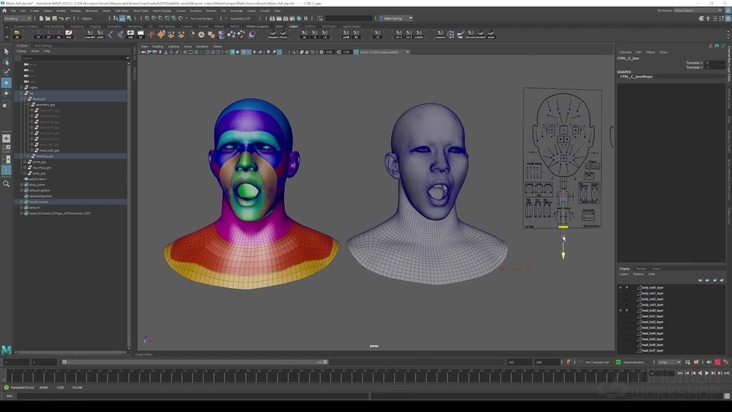This screenshot has width=732, height=412.
Task: Click the range slider bar above the timeline
Action: pos(195,362)
